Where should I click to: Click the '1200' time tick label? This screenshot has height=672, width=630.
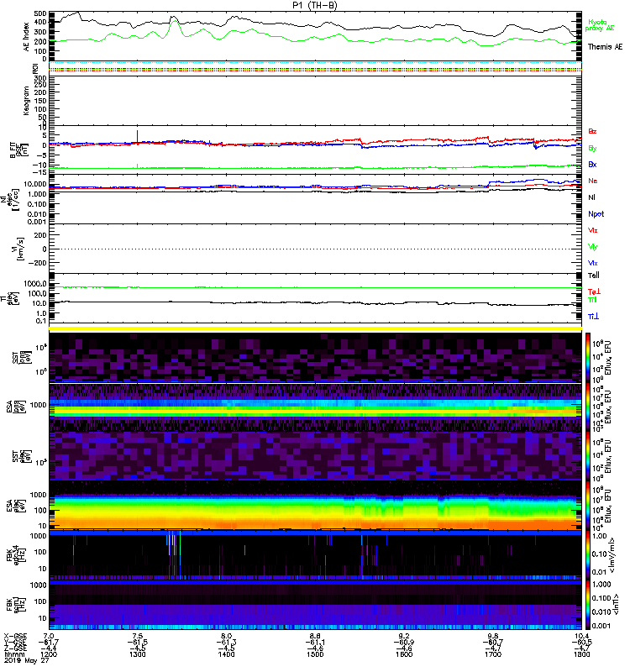tap(49, 654)
